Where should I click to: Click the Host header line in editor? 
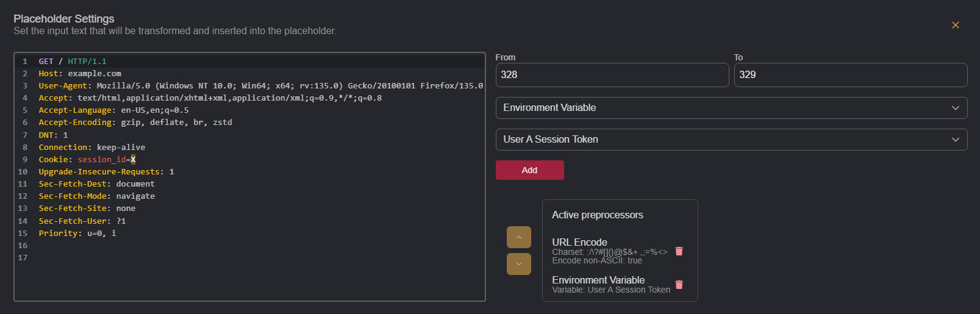[80, 74]
